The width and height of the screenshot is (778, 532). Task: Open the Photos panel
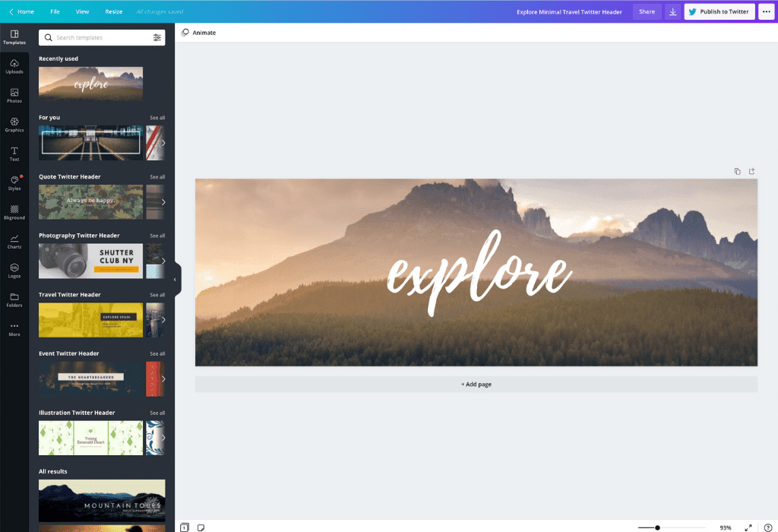pyautogui.click(x=14, y=94)
